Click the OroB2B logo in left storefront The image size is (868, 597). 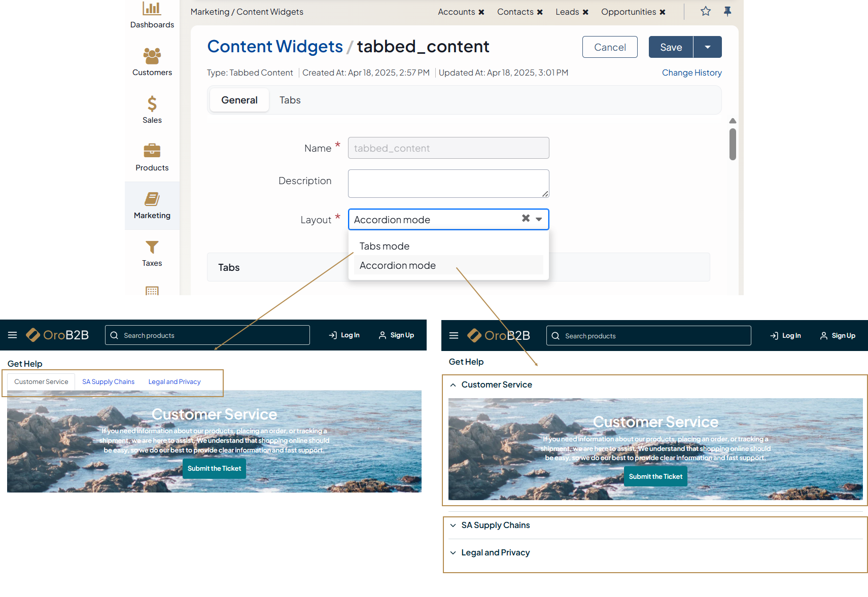tap(57, 335)
